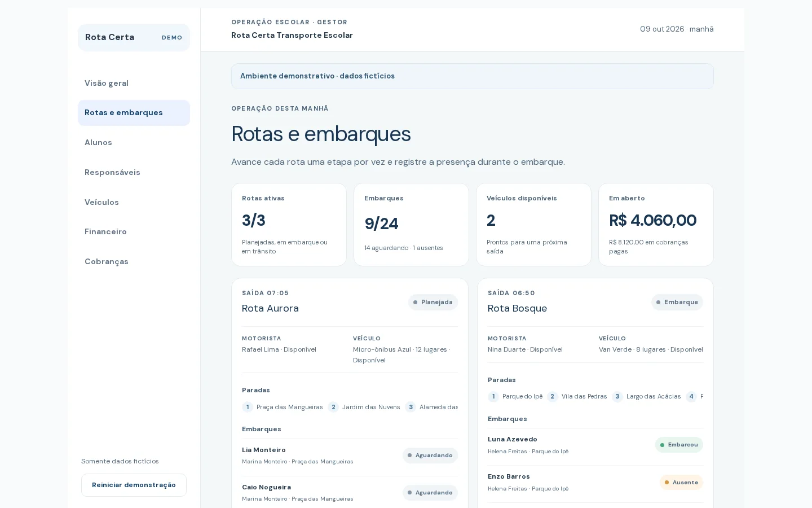Click driver Nina Duarte · Disponível
The width and height of the screenshot is (812, 508).
[525, 349]
